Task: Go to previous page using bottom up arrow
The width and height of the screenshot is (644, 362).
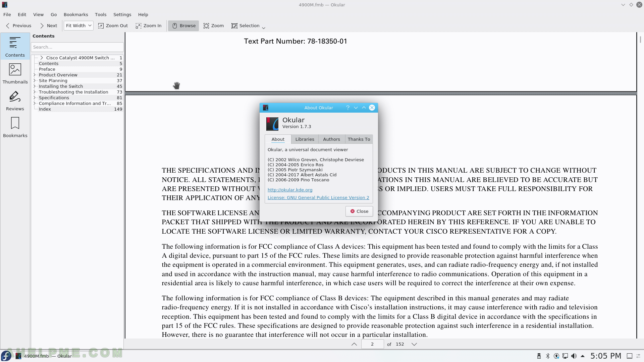Action: point(354,344)
